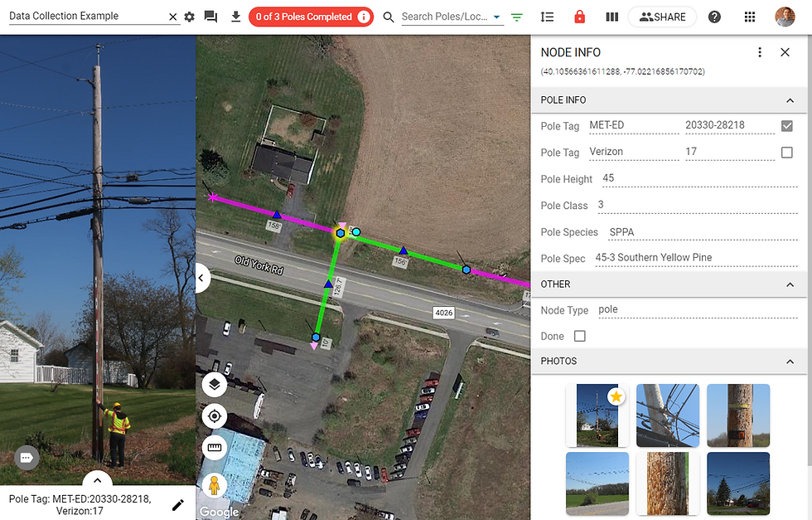This screenshot has height=520, width=812.
Task: Edit the Verizon pole tag company field
Action: (x=634, y=152)
